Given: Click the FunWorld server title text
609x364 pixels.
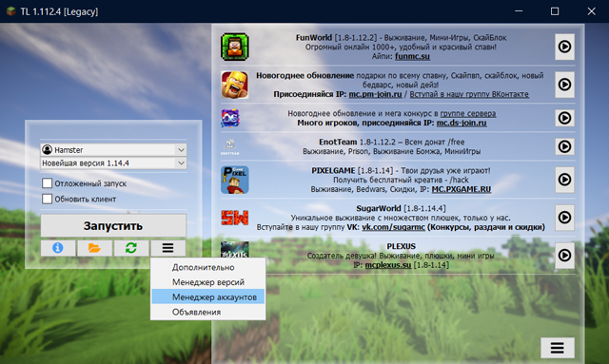Looking at the screenshot, I should coord(314,37).
